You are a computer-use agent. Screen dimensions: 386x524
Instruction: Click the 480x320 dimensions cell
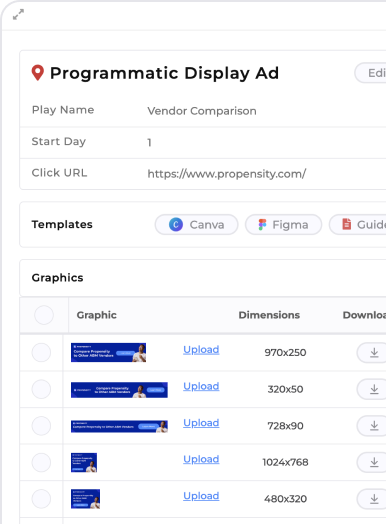click(285, 499)
